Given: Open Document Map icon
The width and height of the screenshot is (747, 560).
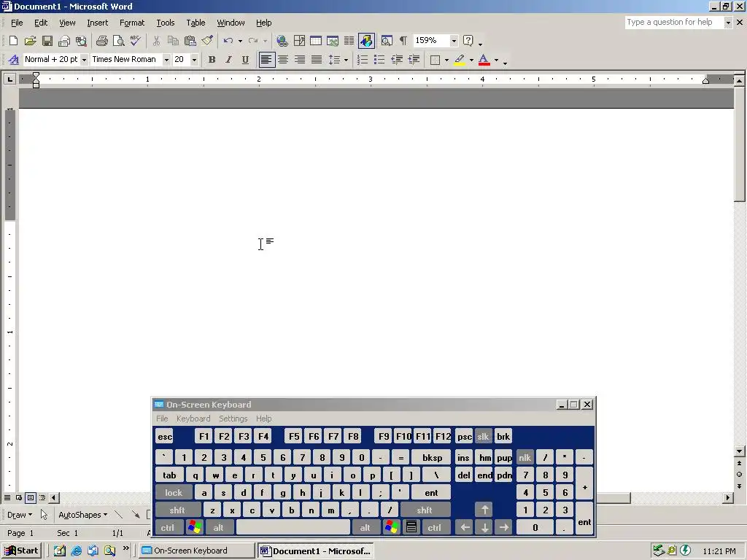Looking at the screenshot, I should tap(387, 41).
